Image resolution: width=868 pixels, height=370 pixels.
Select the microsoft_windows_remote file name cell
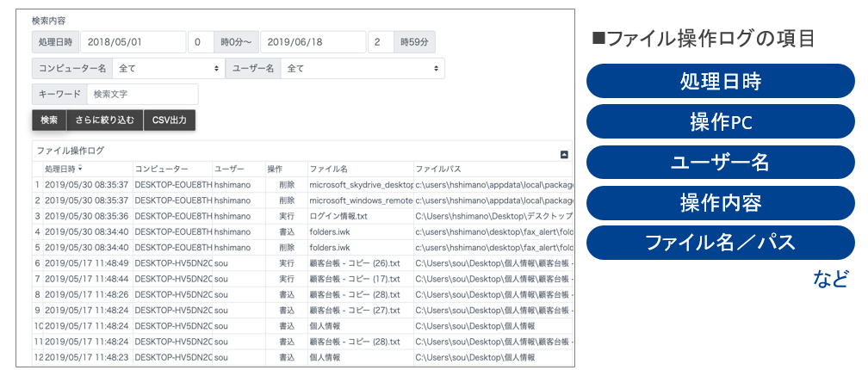coord(360,200)
